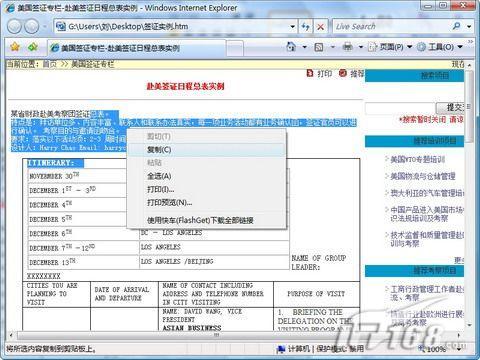Choose 打印预览(N)... in context menu
The image size is (480, 360).
click(206, 202)
